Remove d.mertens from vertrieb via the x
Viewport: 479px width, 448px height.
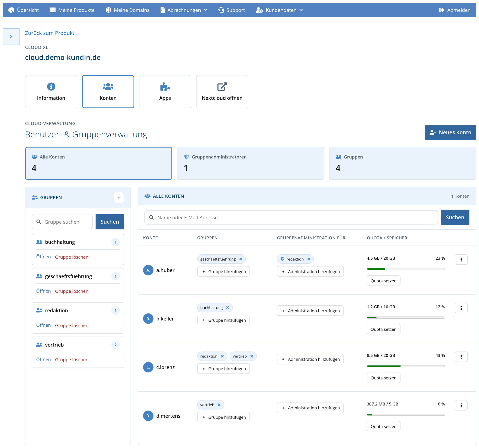(x=219, y=405)
